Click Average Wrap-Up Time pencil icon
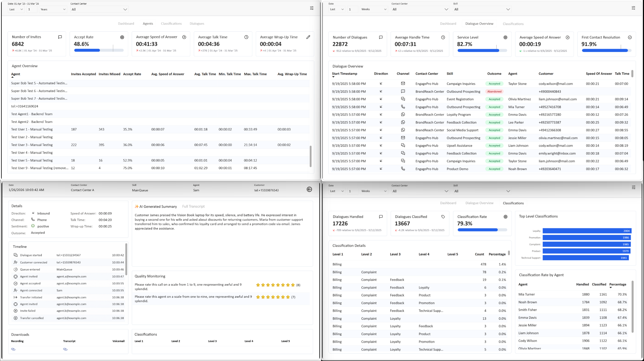Image resolution: width=644 pixels, height=361 pixels. click(x=308, y=37)
